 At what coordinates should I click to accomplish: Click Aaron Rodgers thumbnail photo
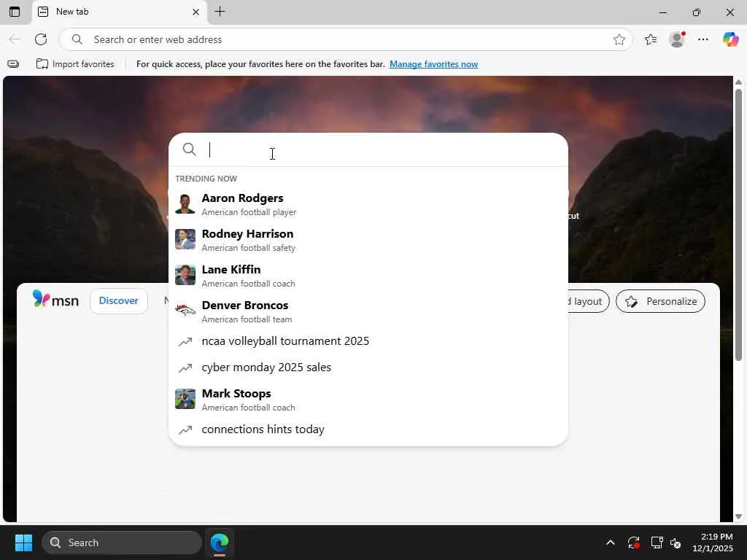(185, 204)
